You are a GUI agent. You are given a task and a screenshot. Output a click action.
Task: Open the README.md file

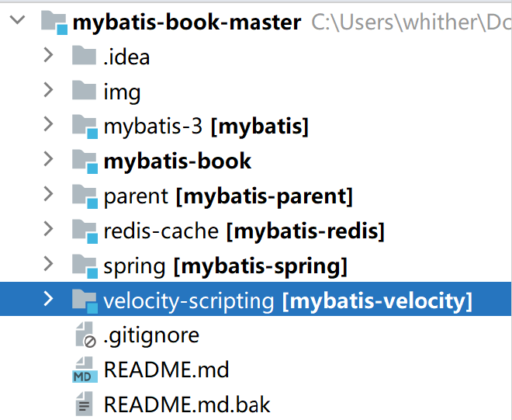(166, 370)
